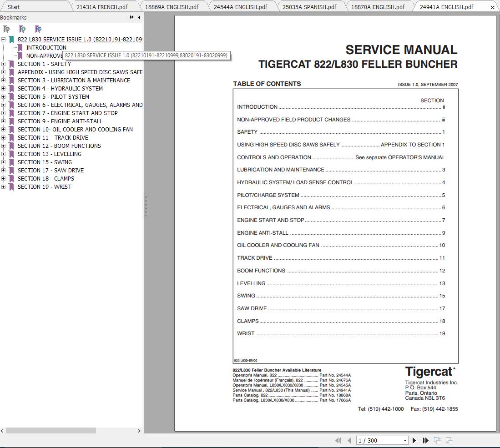
Task: Click the first bookmarks toolbar icon
Action: (x=6, y=29)
